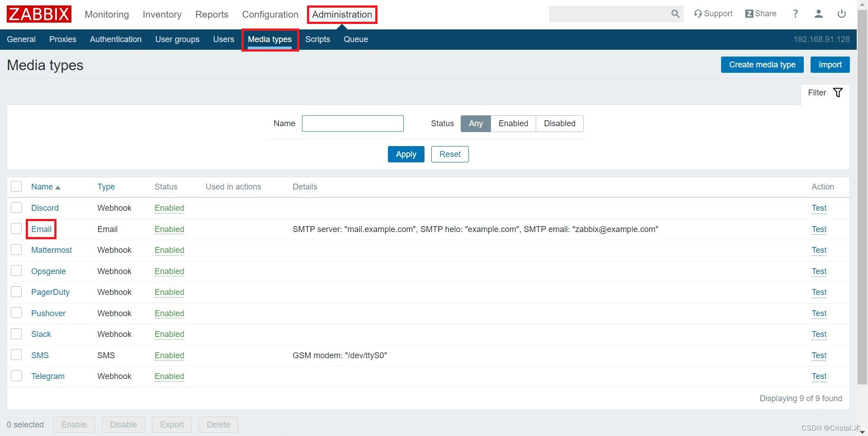Click the Import button
868x436 pixels.
click(830, 65)
